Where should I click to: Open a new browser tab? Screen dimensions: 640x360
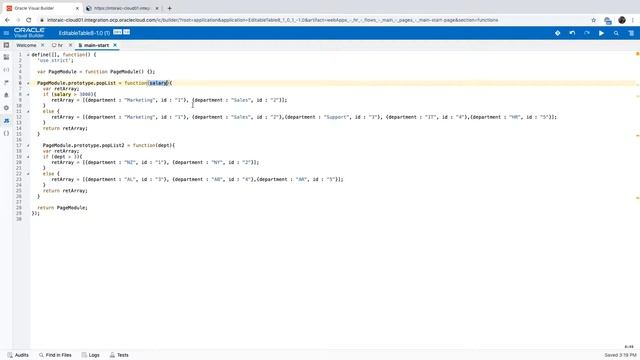pos(169,8)
